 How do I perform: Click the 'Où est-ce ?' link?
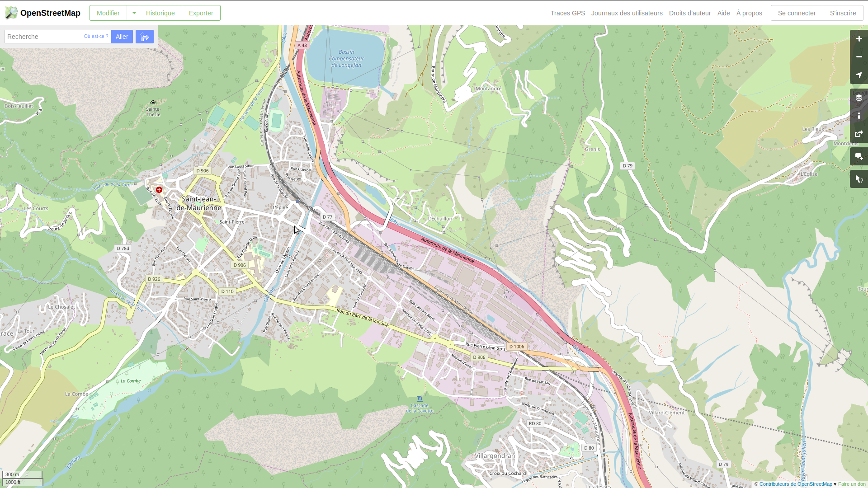pyautogui.click(x=96, y=36)
